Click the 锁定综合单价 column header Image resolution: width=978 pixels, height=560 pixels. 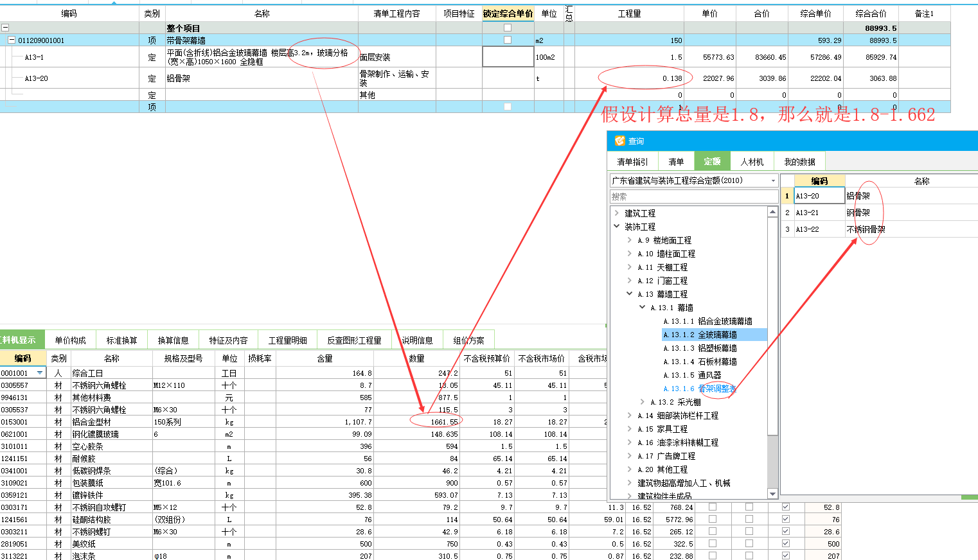pos(508,13)
